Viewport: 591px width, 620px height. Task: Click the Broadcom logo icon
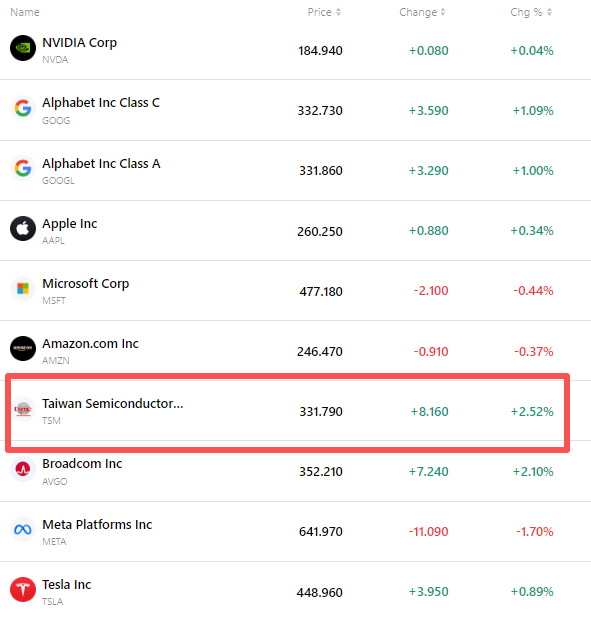(x=23, y=469)
